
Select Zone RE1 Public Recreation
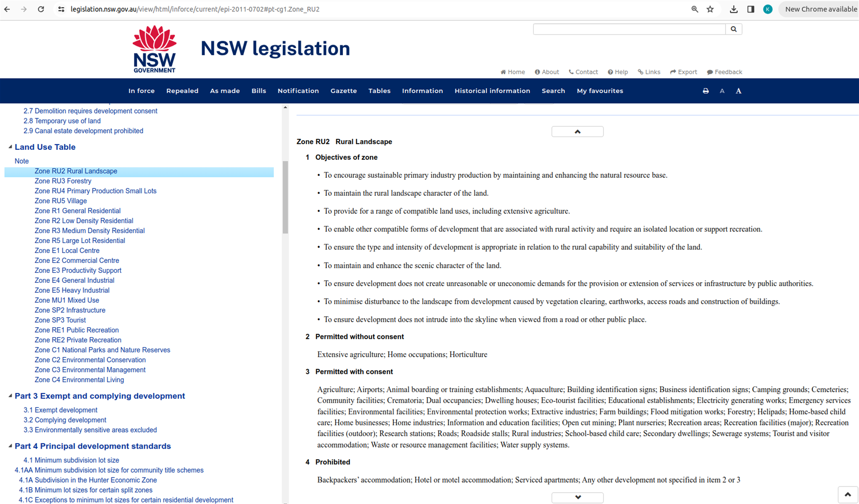pos(77,330)
